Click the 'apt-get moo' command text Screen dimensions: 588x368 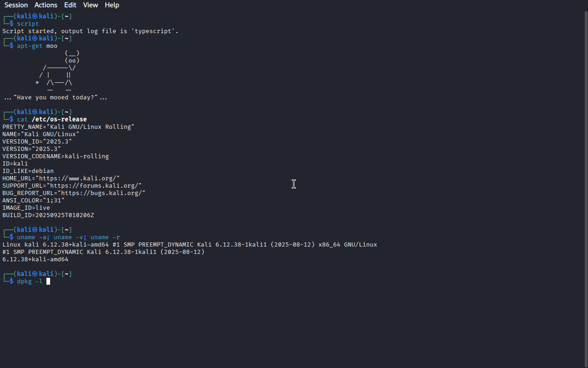(37, 46)
